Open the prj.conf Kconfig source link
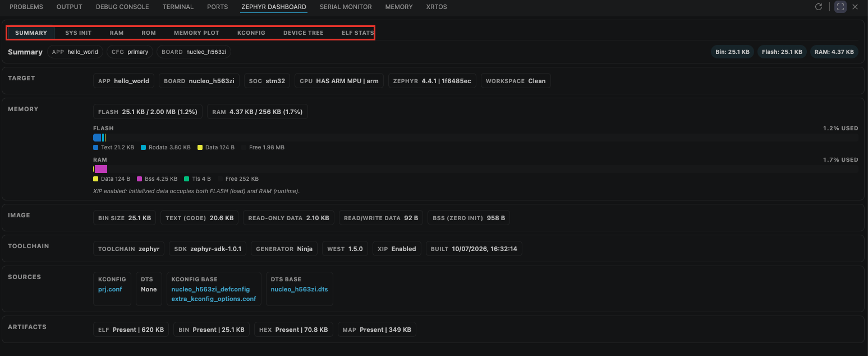The width and height of the screenshot is (868, 356). (x=110, y=289)
